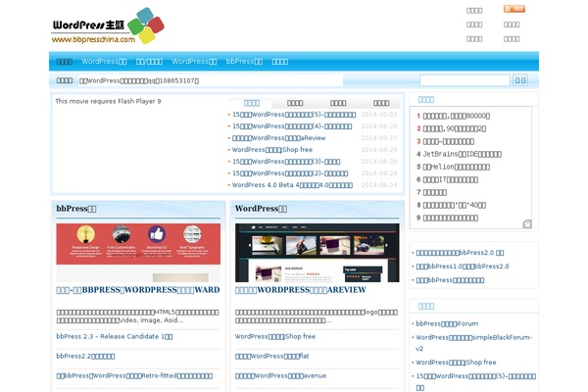Open the link starting with bbPress2.2
The image size is (588, 392).
tap(85, 356)
